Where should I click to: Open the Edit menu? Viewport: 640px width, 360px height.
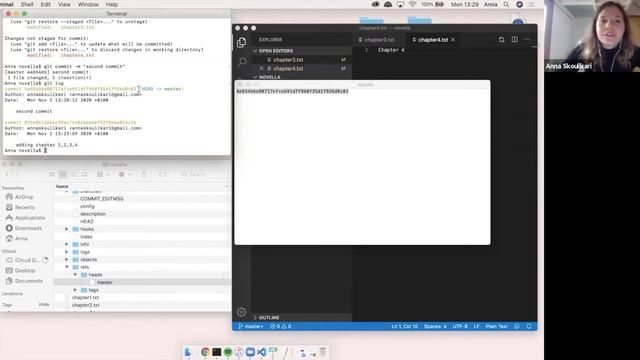[46, 4]
